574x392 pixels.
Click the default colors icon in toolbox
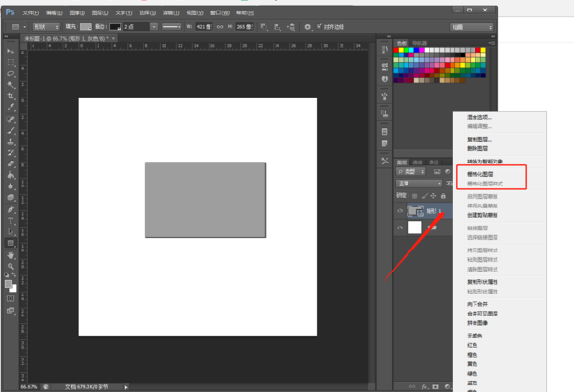point(7,274)
